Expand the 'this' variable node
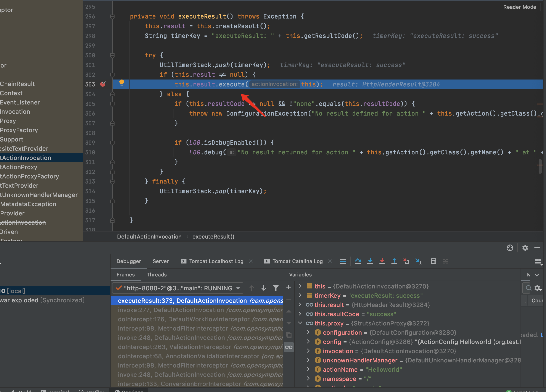Viewport: 546px width, 392px height. pyautogui.click(x=300, y=286)
